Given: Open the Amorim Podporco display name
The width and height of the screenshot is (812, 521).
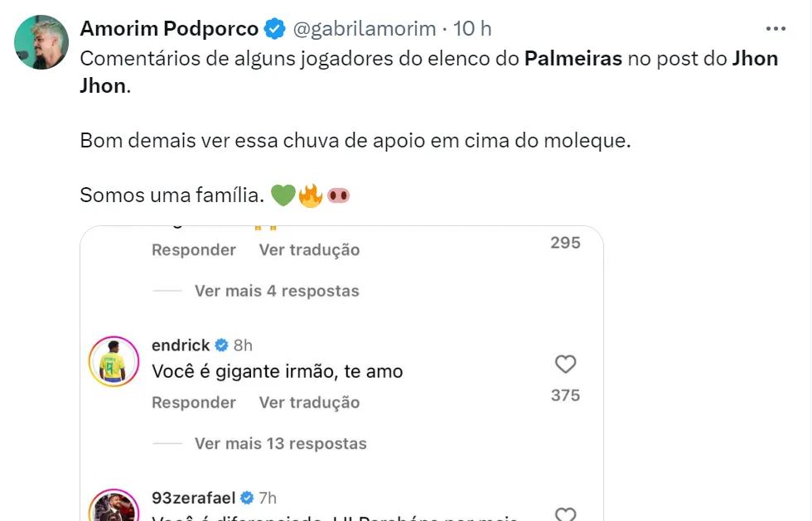Looking at the screenshot, I should point(169,28).
